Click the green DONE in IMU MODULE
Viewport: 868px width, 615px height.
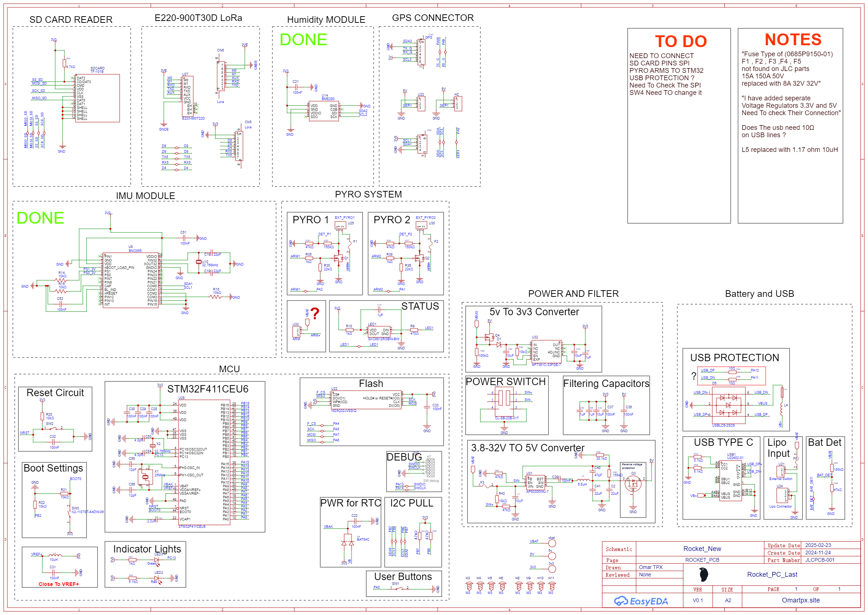[40, 218]
